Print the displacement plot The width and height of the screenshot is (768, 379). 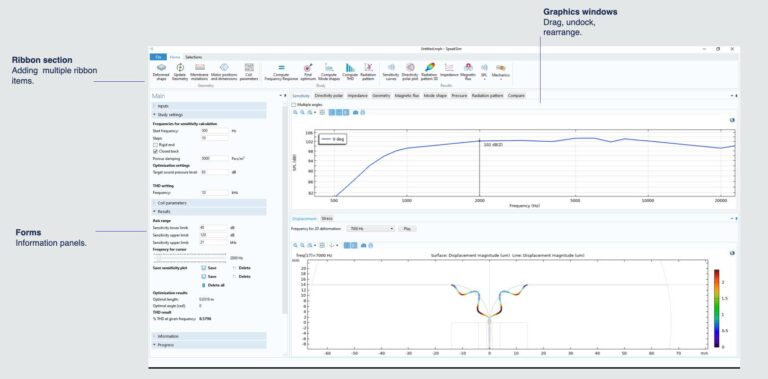pos(370,245)
